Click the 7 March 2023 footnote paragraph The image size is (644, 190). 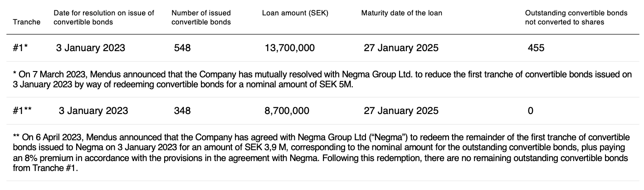pyautogui.click(x=322, y=80)
